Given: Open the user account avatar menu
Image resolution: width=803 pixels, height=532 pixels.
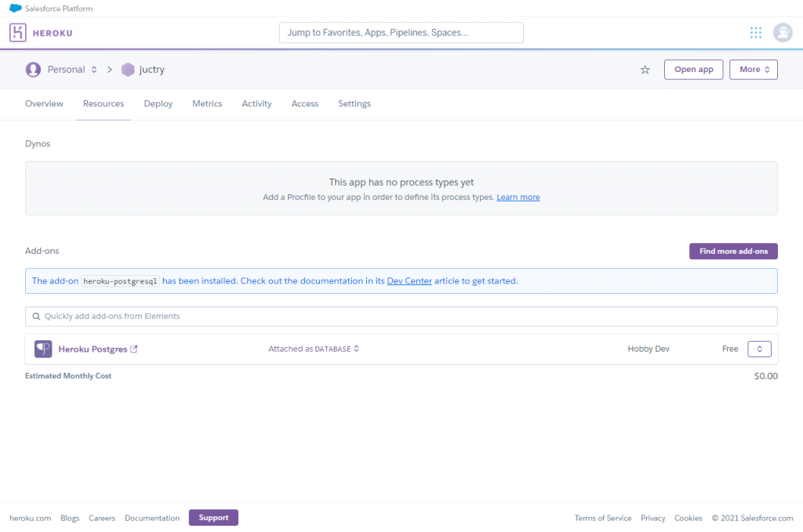Looking at the screenshot, I should 783,33.
